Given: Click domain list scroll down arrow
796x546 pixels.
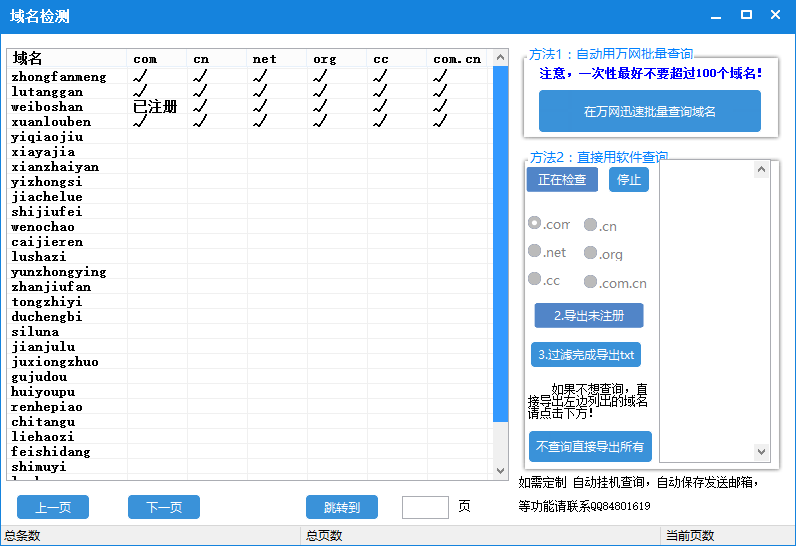Looking at the screenshot, I should (x=500, y=470).
